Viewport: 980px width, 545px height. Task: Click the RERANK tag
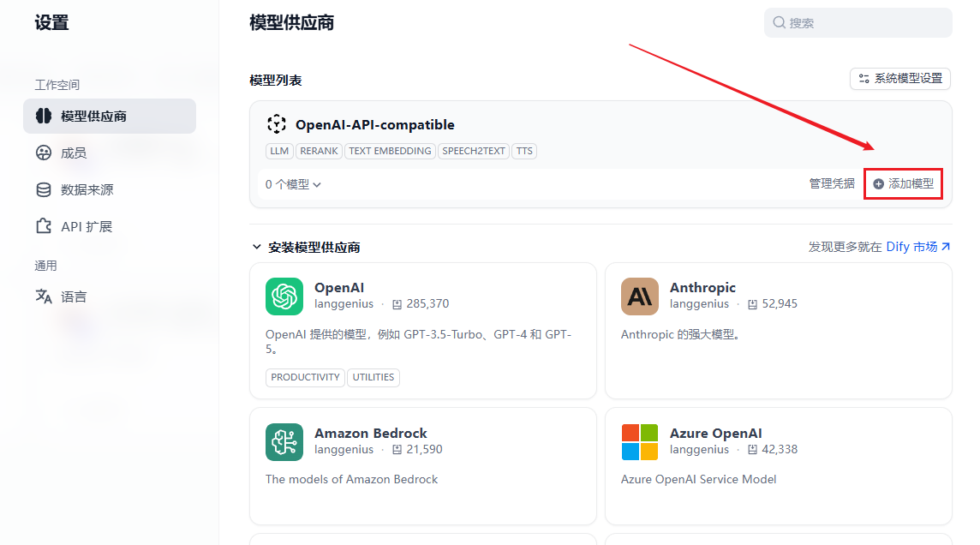pyautogui.click(x=319, y=152)
